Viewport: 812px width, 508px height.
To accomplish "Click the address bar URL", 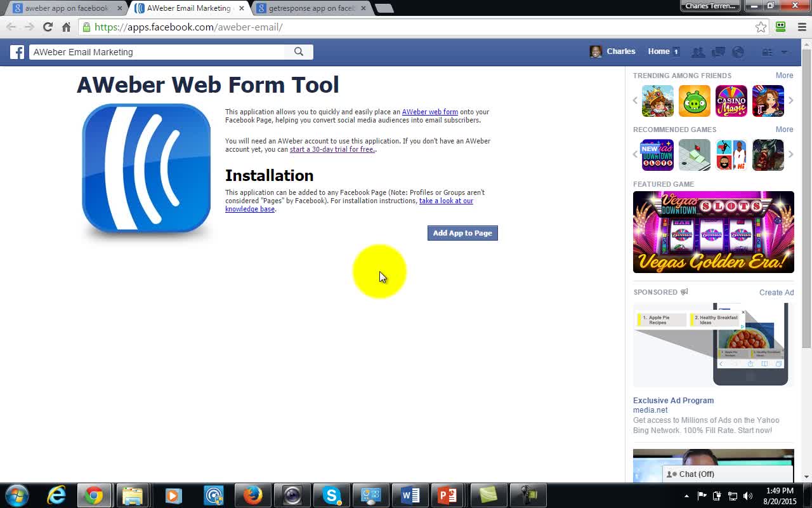I will (188, 27).
